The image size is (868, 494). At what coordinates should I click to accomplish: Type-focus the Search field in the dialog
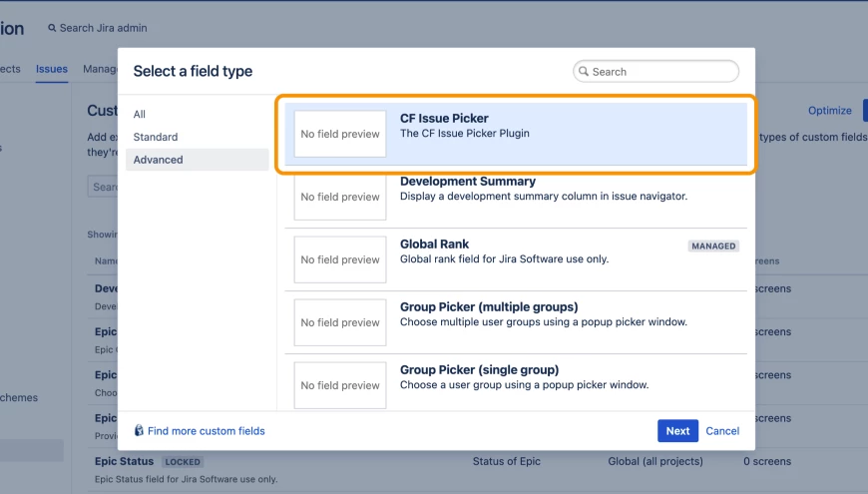pos(655,72)
